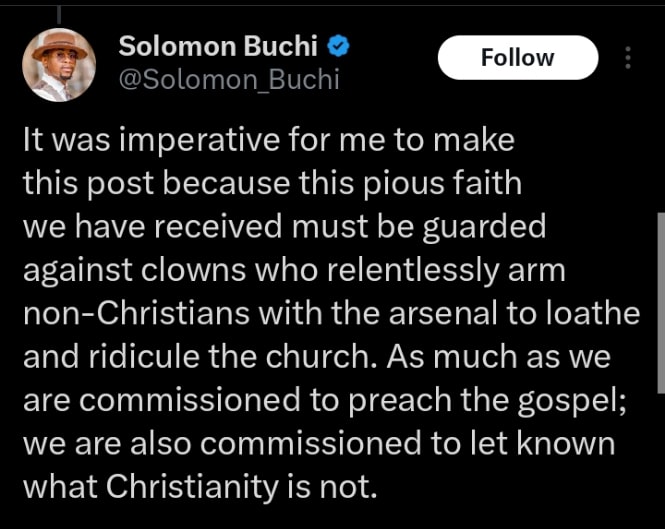Click the scrollbar on the right edge
The image size is (665, 529).
pos(658,300)
